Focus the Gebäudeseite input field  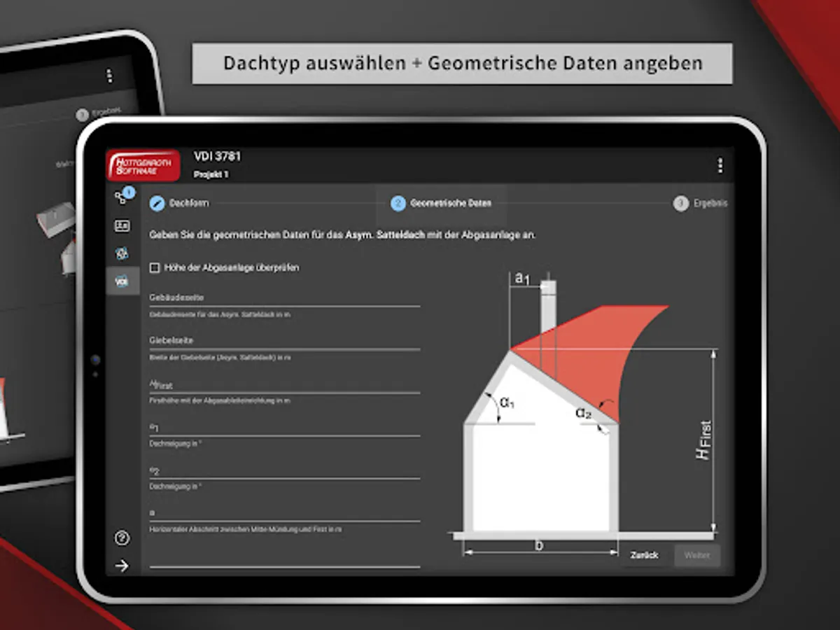tap(285, 298)
